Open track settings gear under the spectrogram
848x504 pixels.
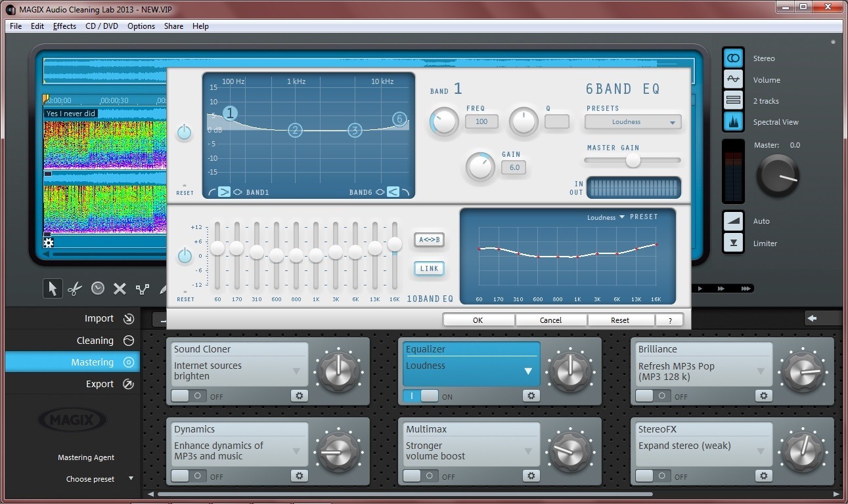[x=49, y=242]
